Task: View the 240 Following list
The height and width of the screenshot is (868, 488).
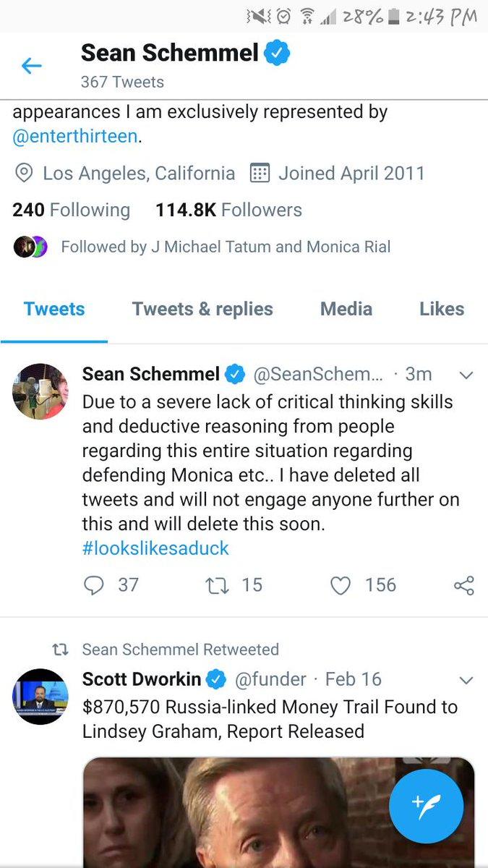Action: tap(71, 210)
